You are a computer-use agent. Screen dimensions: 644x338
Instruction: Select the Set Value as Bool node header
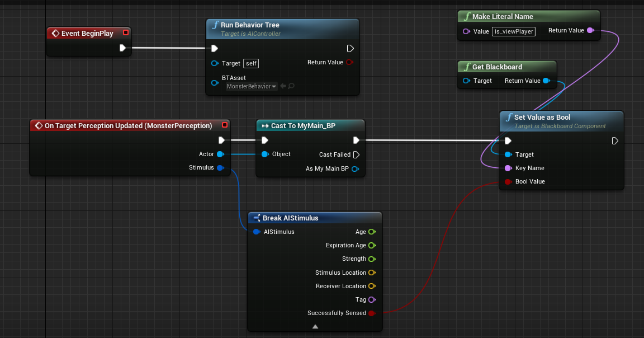point(561,121)
